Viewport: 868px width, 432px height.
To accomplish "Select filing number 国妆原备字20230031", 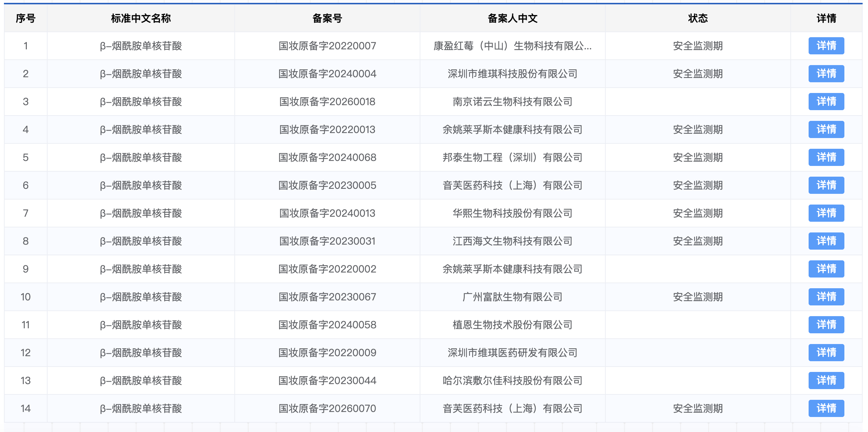I will [327, 241].
